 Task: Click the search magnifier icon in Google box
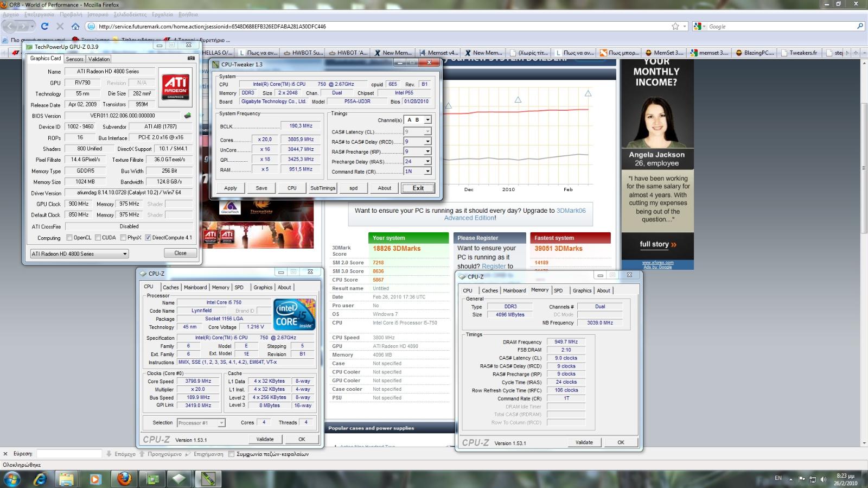click(860, 26)
